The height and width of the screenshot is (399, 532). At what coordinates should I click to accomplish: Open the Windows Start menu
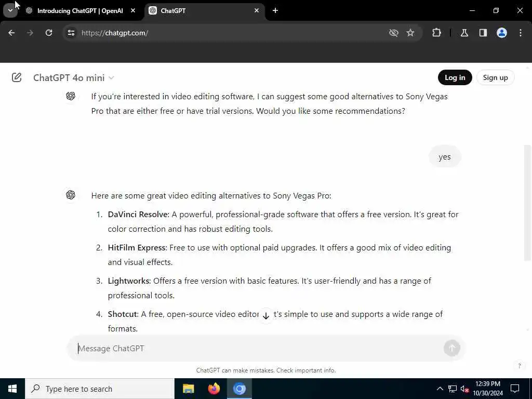(x=12, y=389)
